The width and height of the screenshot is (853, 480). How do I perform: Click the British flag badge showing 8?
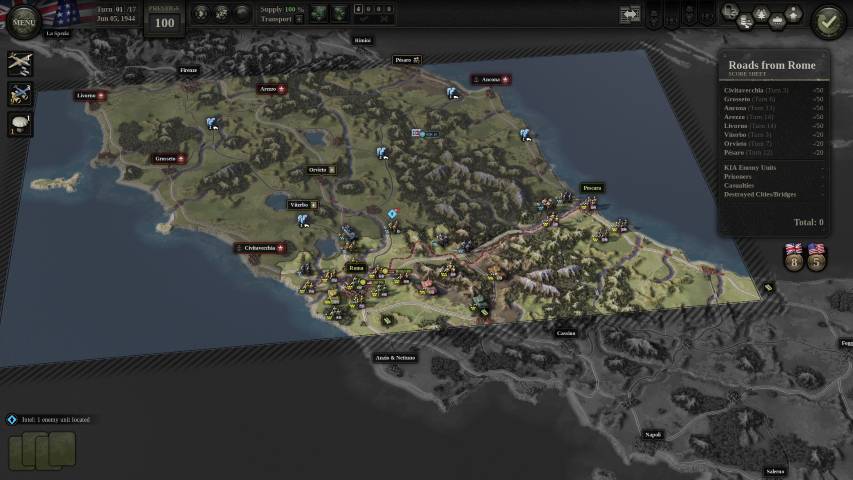pyautogui.click(x=794, y=258)
